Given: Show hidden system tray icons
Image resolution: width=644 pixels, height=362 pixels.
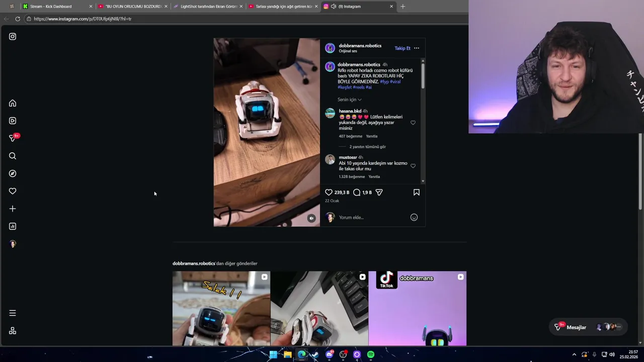Looking at the screenshot, I should click(574, 354).
